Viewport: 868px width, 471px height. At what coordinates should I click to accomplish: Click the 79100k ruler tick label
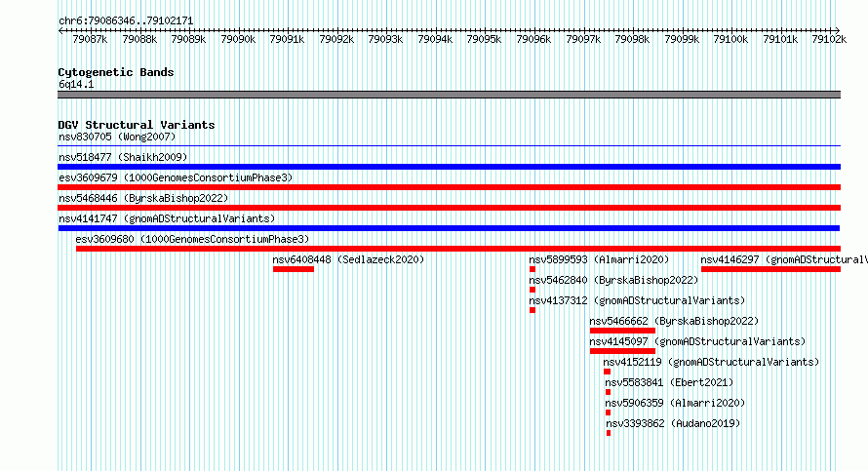[730, 39]
